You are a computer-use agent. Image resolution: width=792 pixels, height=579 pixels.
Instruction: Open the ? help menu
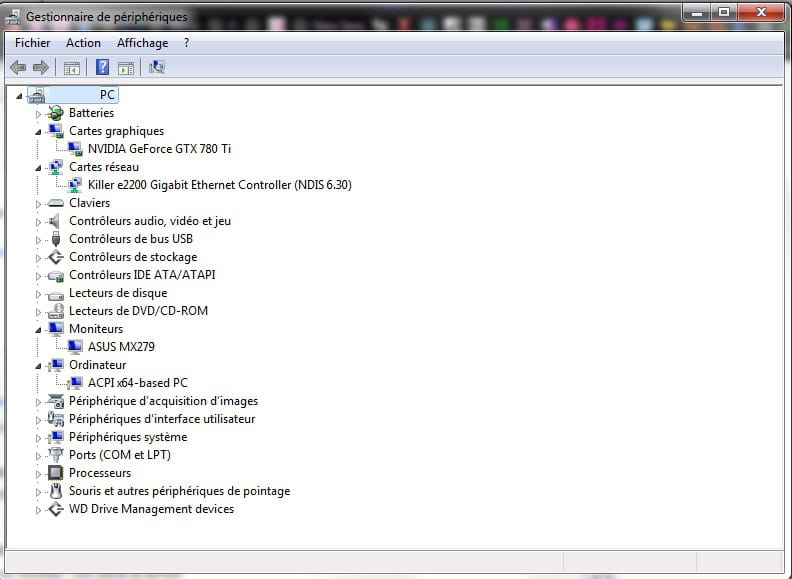(186, 43)
